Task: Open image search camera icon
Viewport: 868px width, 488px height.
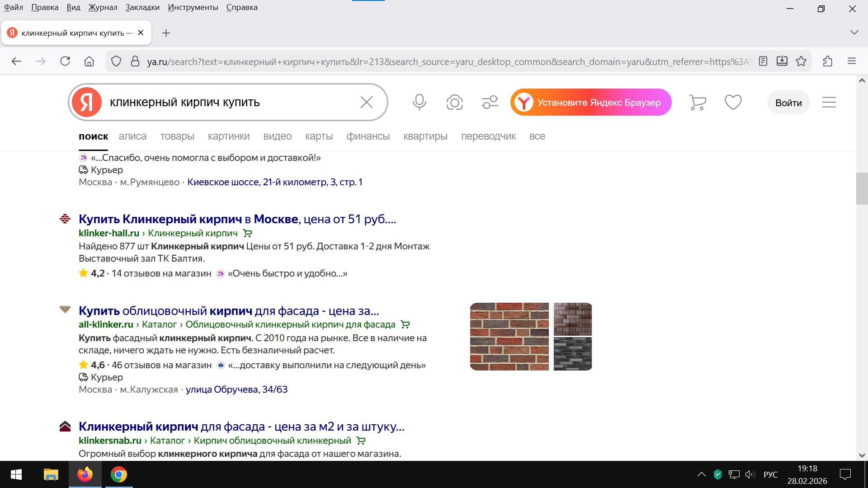Action: (x=454, y=102)
